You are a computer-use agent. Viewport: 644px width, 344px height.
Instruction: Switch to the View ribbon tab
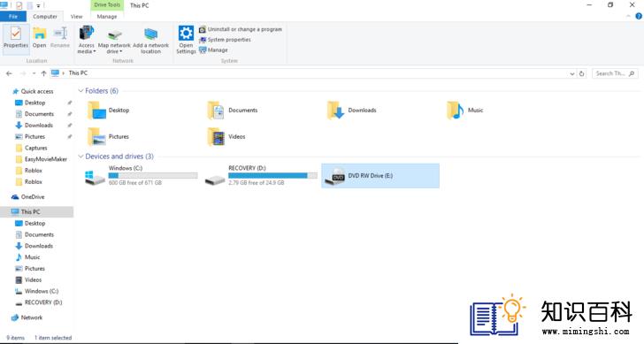click(x=76, y=17)
